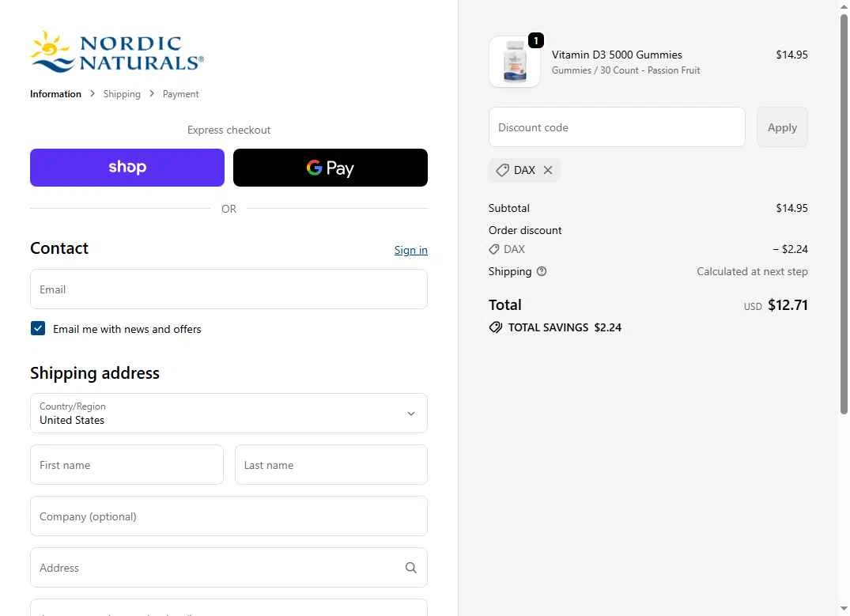Focus the Discount code field
Viewport: 850px width, 616px height.
tap(617, 127)
